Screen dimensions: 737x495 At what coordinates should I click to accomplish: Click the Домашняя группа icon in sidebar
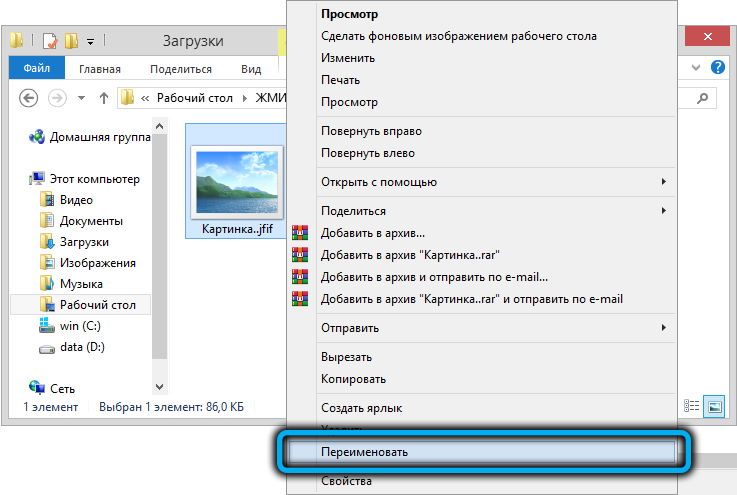pyautogui.click(x=37, y=137)
